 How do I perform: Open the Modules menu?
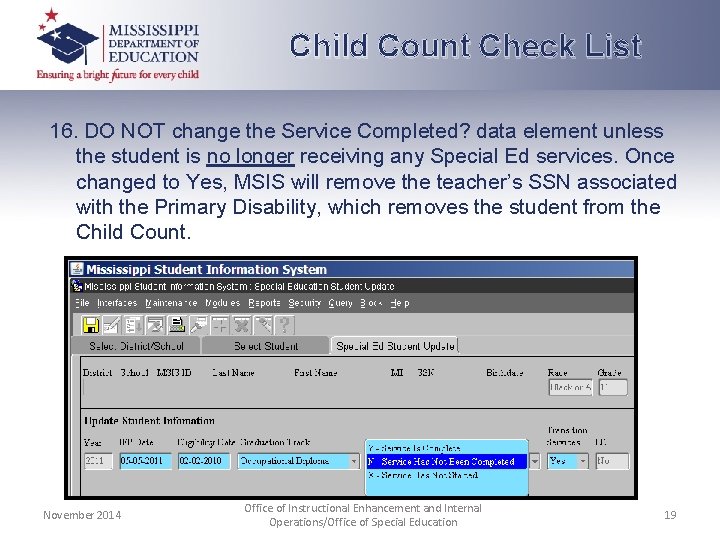(x=223, y=303)
